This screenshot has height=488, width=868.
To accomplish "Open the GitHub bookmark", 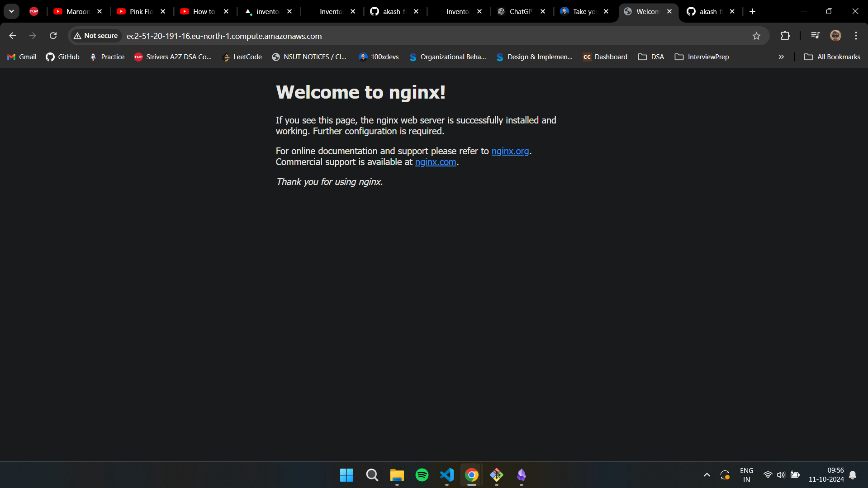I will [62, 57].
